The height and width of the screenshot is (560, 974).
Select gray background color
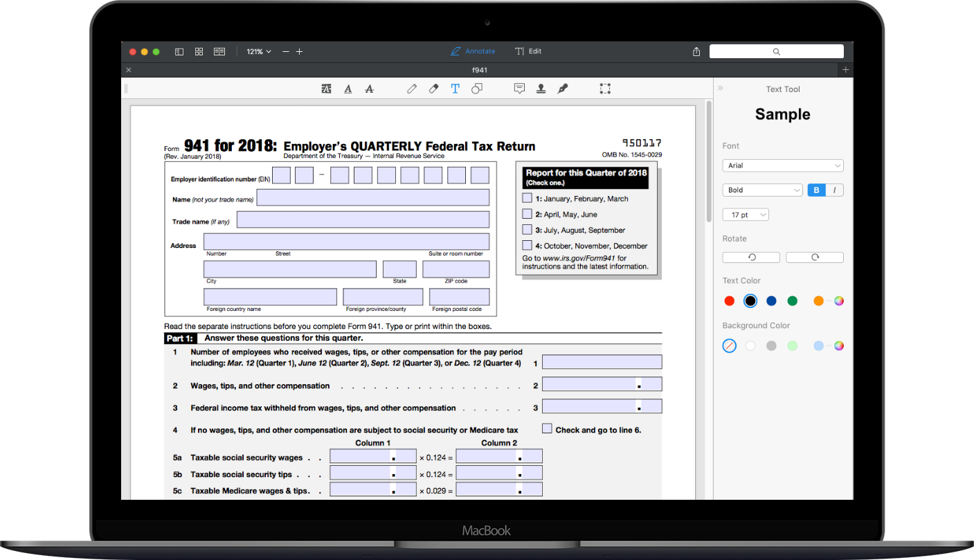[x=771, y=345]
